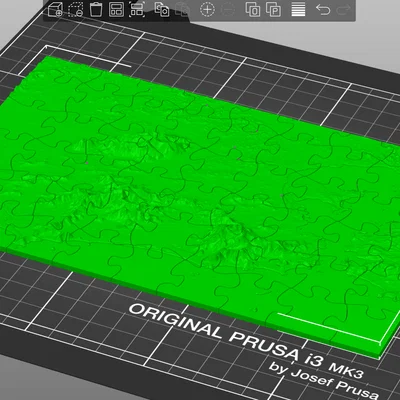Click the Undo arrow icon
Image resolution: width=400 pixels, height=400 pixels.
[323, 10]
